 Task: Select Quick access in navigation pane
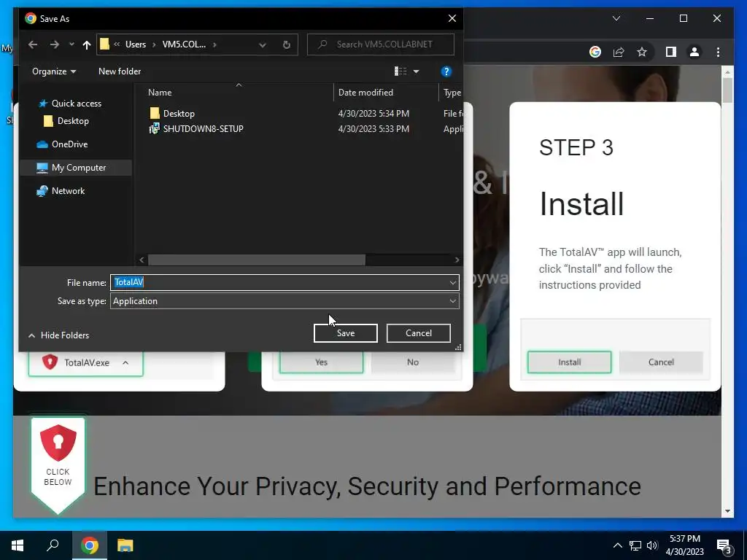tap(76, 104)
